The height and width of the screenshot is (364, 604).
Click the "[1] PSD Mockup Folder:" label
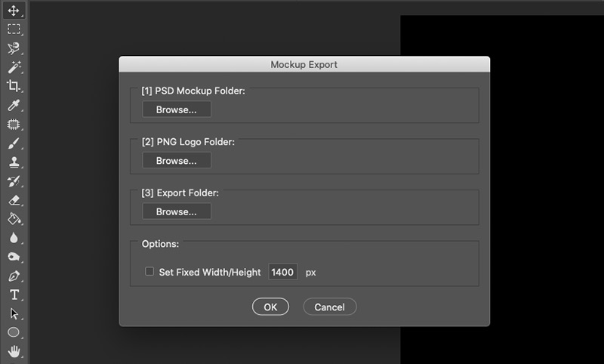pyautogui.click(x=193, y=91)
